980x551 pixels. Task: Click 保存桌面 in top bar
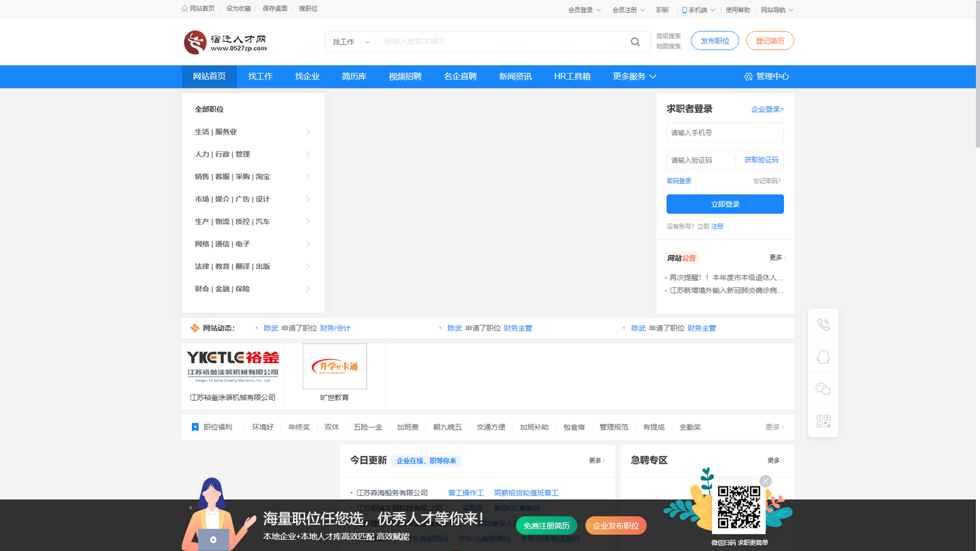point(275,9)
